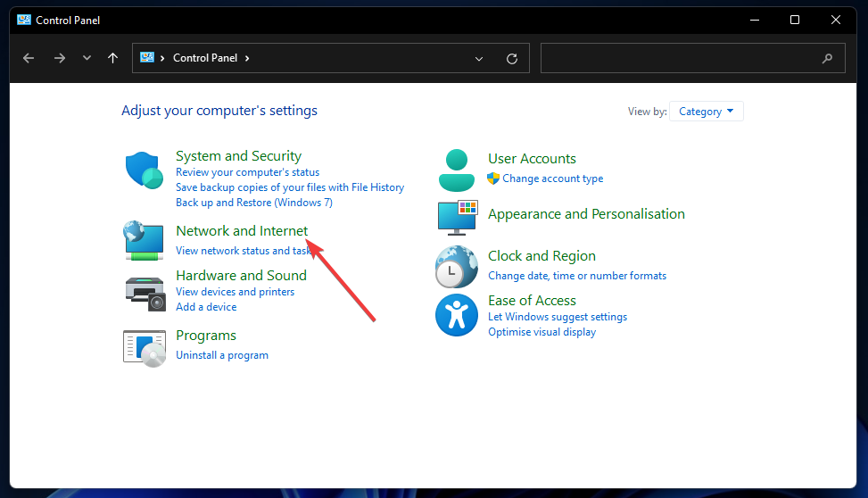This screenshot has width=868, height=498.
Task: Open the recent locations chevron
Action: 87,58
